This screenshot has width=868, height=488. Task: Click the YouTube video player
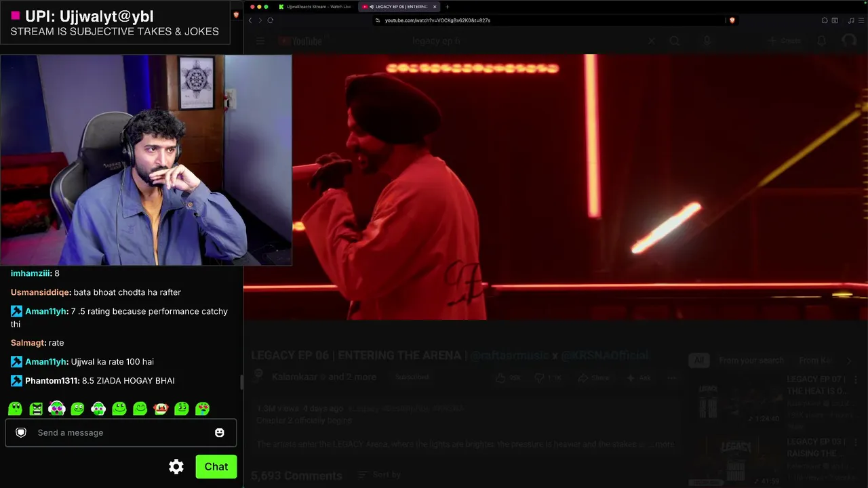555,187
